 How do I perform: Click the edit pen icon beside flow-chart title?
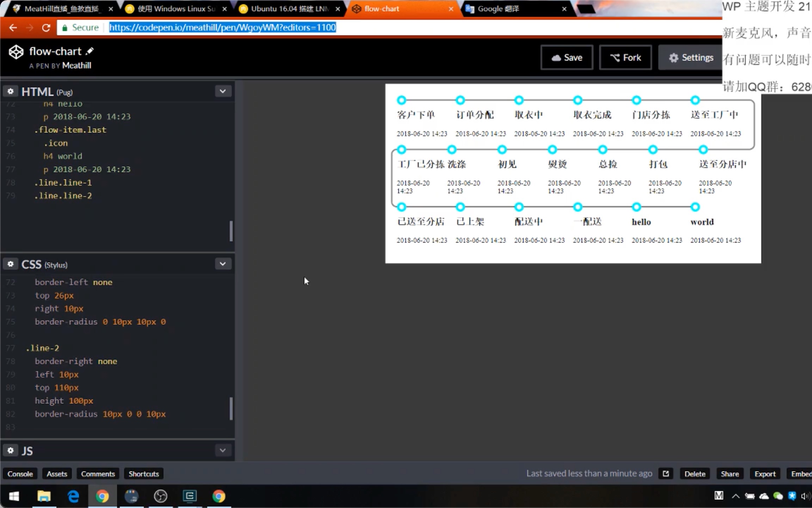click(x=90, y=50)
